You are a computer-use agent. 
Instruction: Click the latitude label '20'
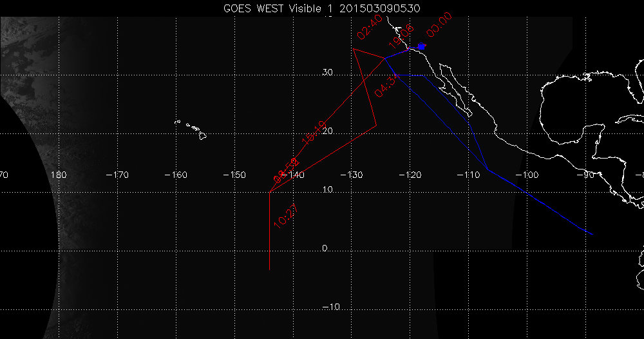327,131
